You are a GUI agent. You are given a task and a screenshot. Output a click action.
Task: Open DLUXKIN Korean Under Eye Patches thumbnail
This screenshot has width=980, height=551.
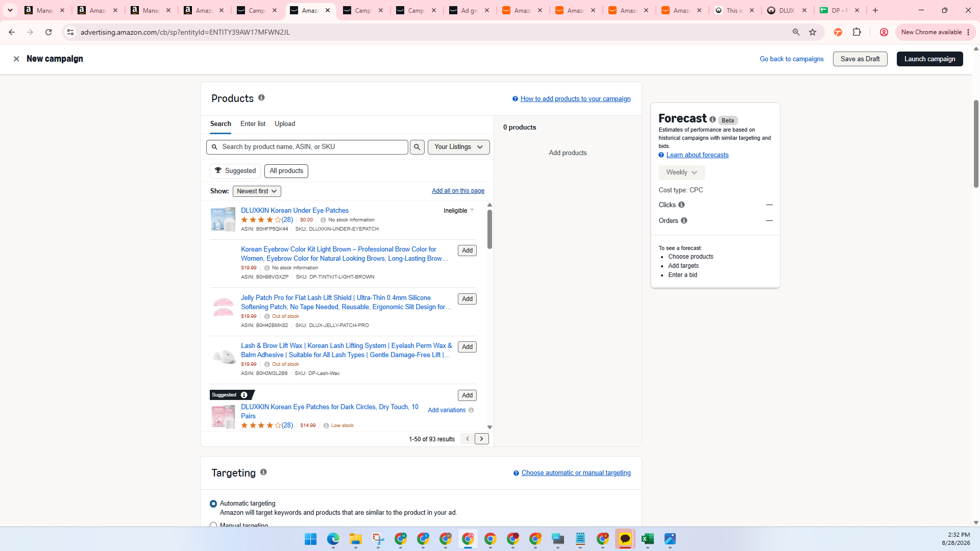[223, 220]
